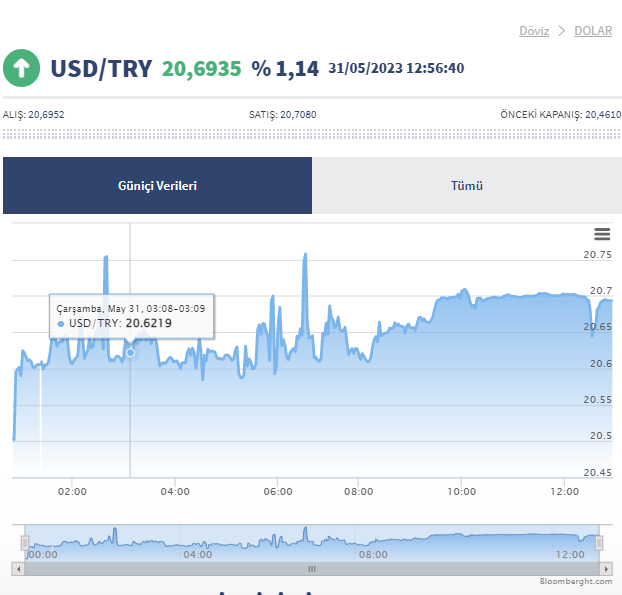This screenshot has width=622, height=595.
Task: Click the USD/TRY pair title
Action: [102, 69]
